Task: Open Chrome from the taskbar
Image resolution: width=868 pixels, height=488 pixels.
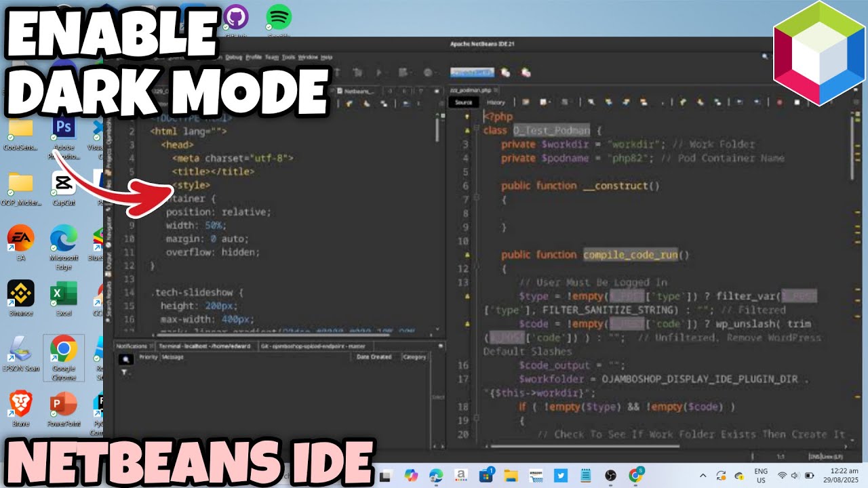Action: tap(635, 476)
